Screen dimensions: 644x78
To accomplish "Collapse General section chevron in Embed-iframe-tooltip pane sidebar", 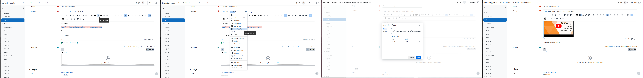I will tap(3, 13).
